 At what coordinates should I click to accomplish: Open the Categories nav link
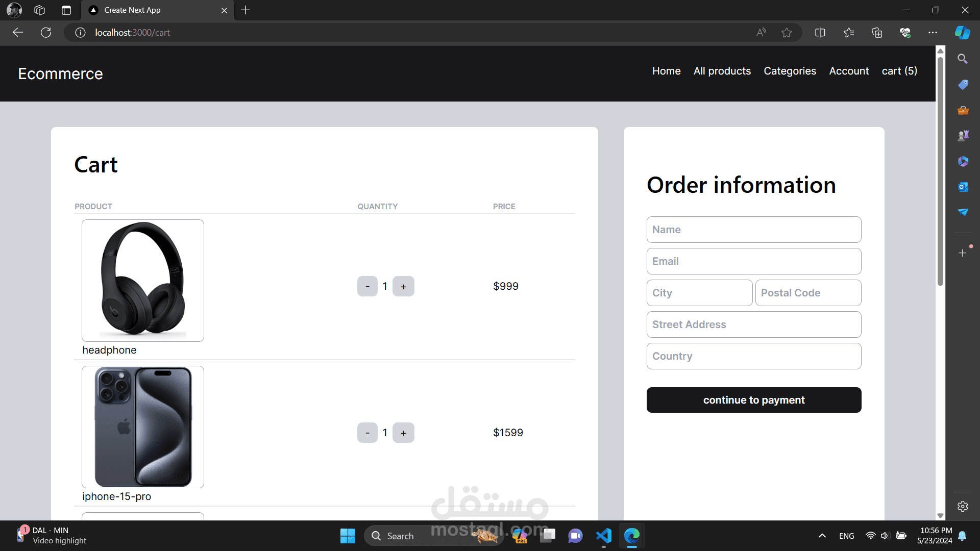pyautogui.click(x=790, y=71)
